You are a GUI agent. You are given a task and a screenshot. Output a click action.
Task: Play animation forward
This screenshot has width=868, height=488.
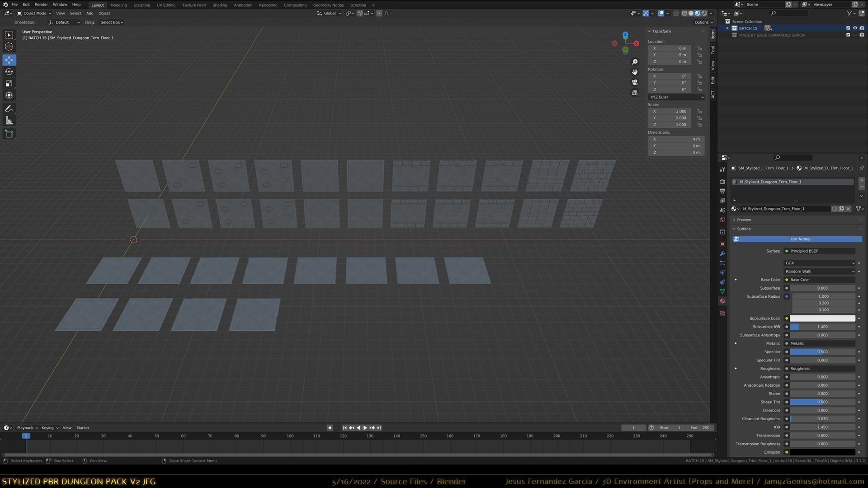click(x=365, y=428)
